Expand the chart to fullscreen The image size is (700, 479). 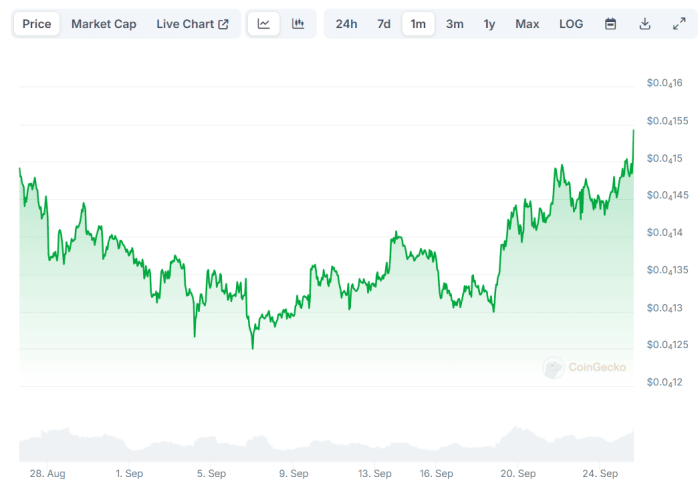tap(679, 24)
